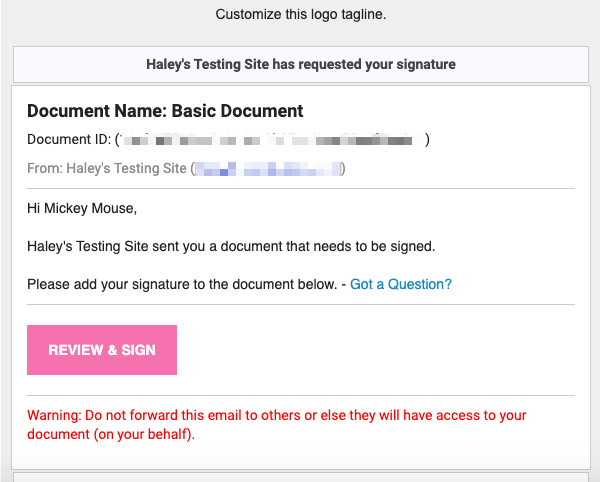Click the divider above the warning text
The width and height of the screenshot is (600, 482).
tap(301, 395)
